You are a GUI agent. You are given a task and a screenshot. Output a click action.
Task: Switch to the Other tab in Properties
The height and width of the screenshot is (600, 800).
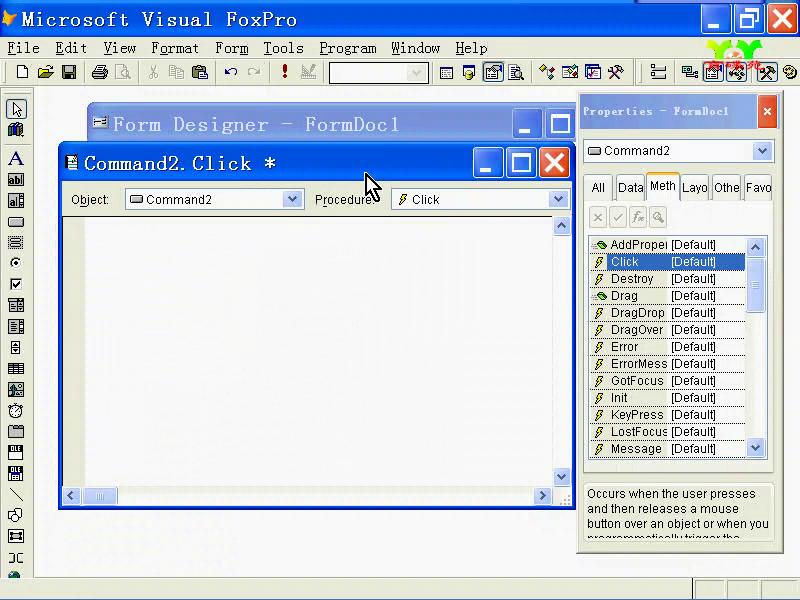[727, 188]
